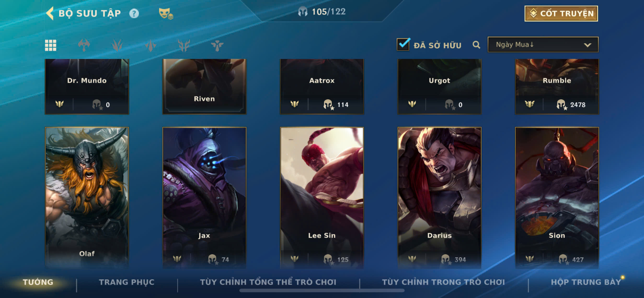Viewport: 644px width, 298px height.
Task: Select the Darius champion card
Action: coord(439,198)
